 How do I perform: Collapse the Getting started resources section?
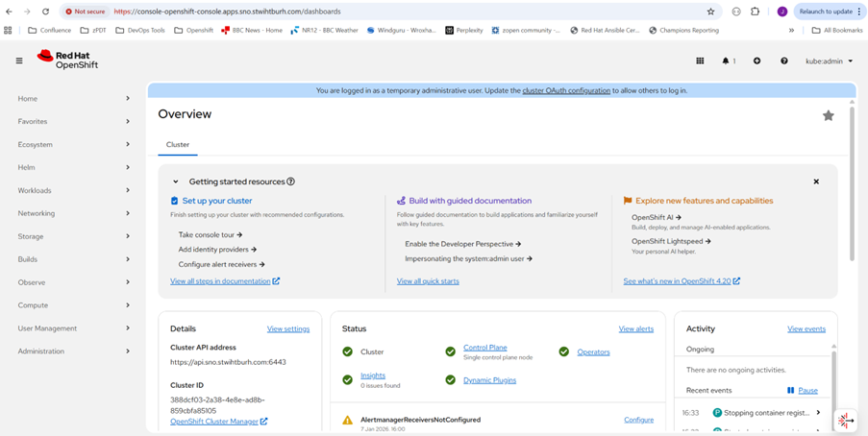(176, 182)
